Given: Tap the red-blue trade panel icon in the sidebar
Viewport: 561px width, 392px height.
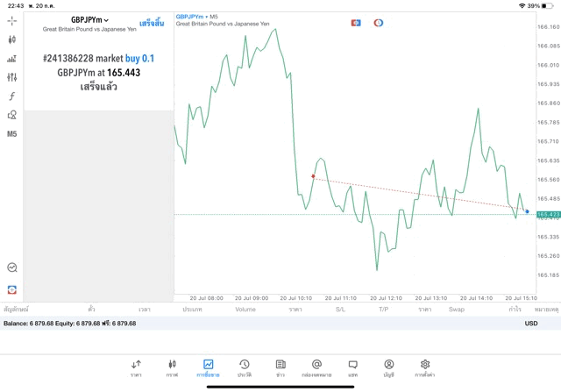Looking at the screenshot, I should coord(12,289).
